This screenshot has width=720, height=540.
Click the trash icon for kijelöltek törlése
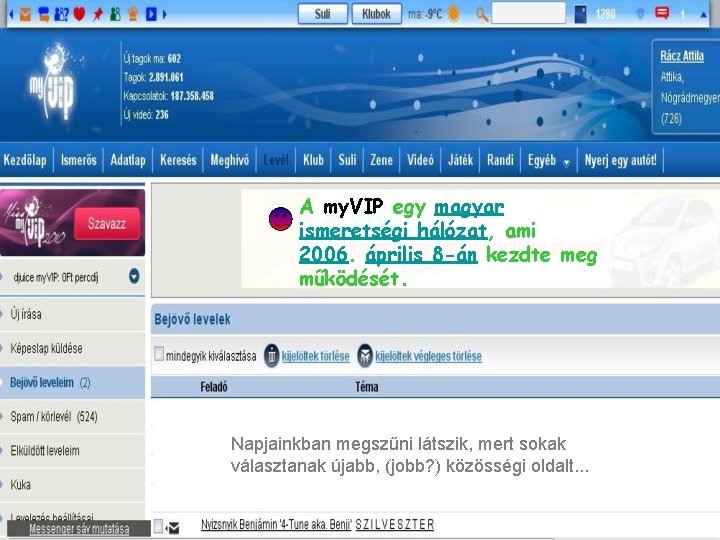(x=271, y=356)
